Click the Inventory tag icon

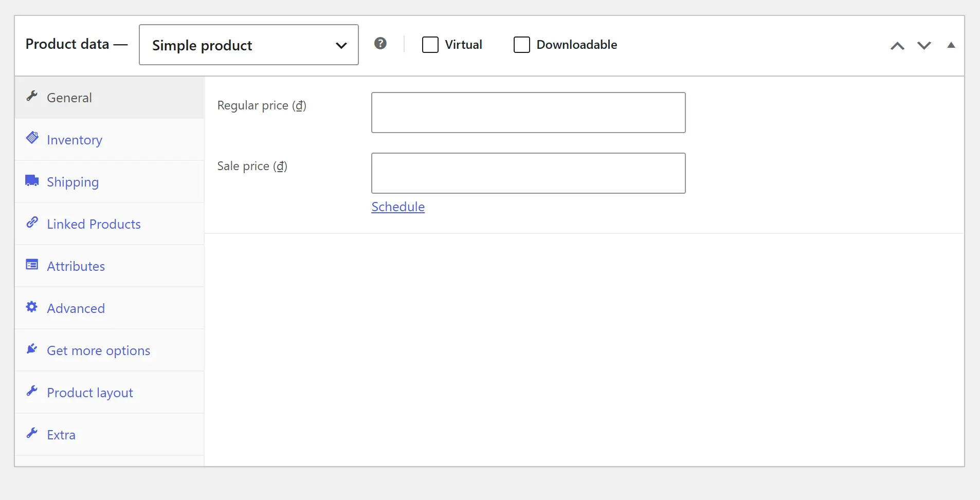point(32,138)
